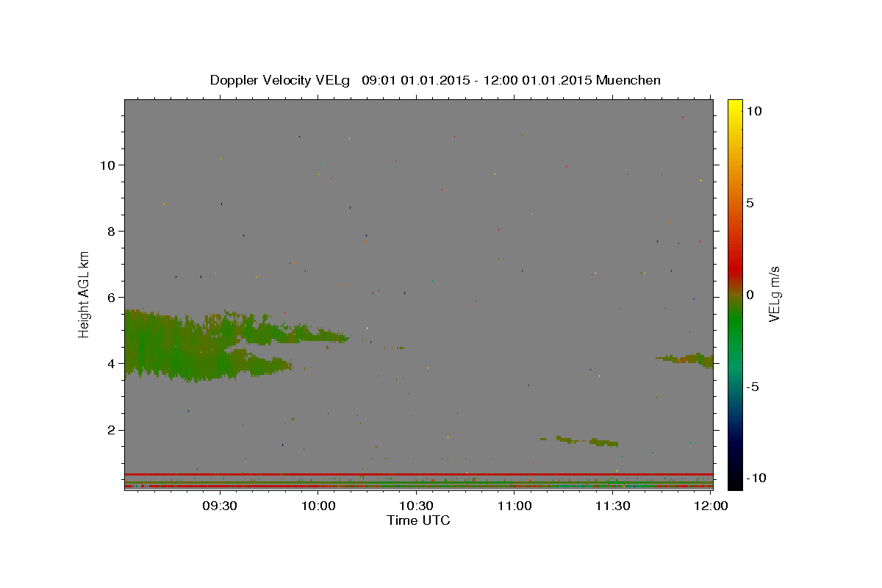Click the station name 'Muenchen' in title
882x588 pixels.
628,80
